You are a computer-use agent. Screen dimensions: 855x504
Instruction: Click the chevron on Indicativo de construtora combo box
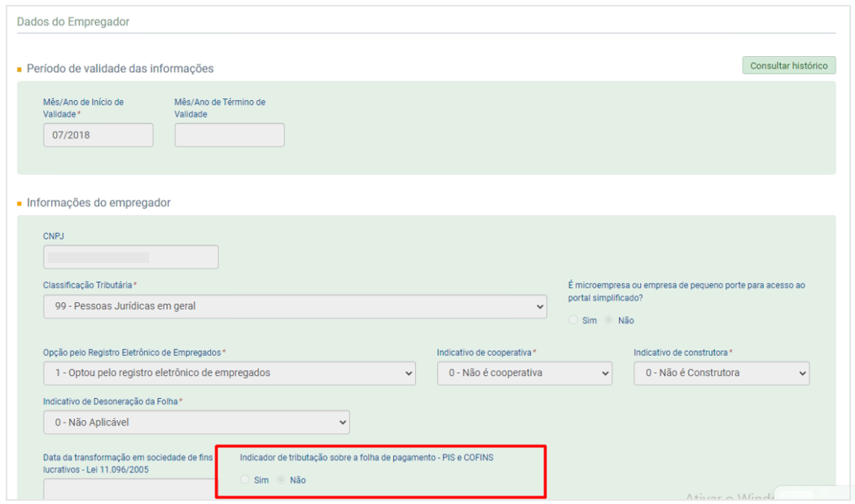800,373
